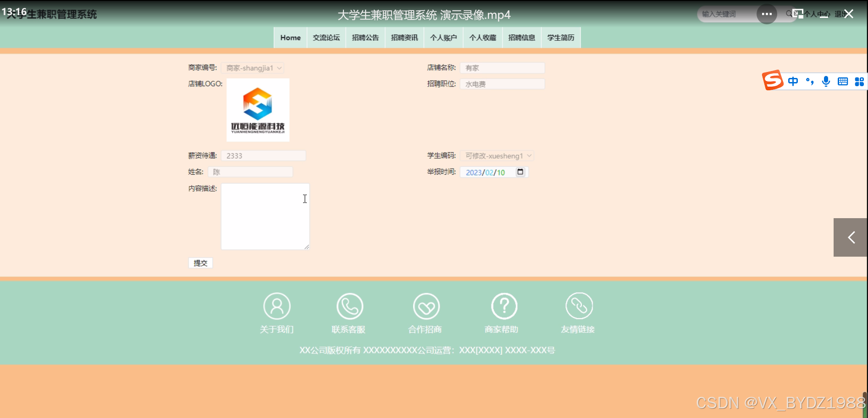Click the store LOGO image

coord(258,110)
